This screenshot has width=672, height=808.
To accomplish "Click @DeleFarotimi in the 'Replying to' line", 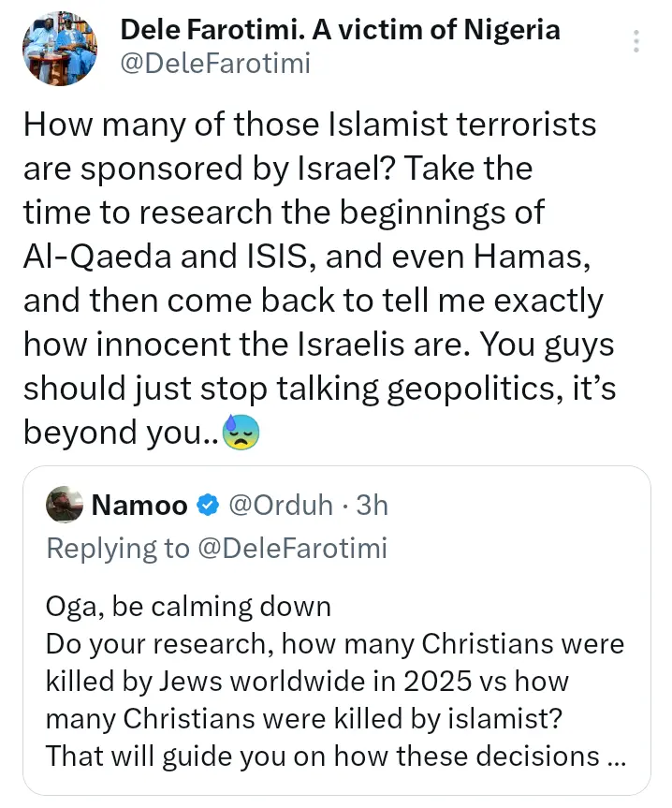I will point(291,548).
